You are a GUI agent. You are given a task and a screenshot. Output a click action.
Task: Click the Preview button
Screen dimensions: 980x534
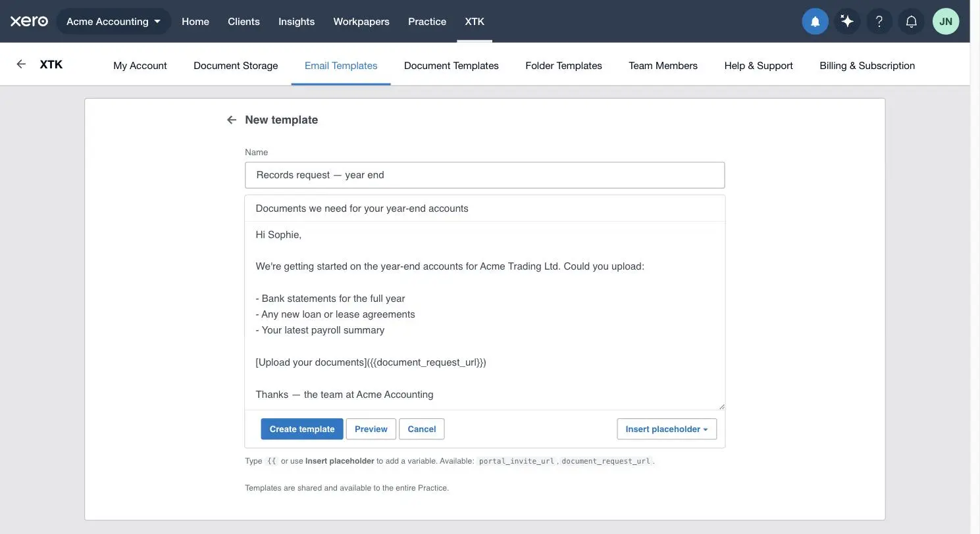[x=371, y=429]
